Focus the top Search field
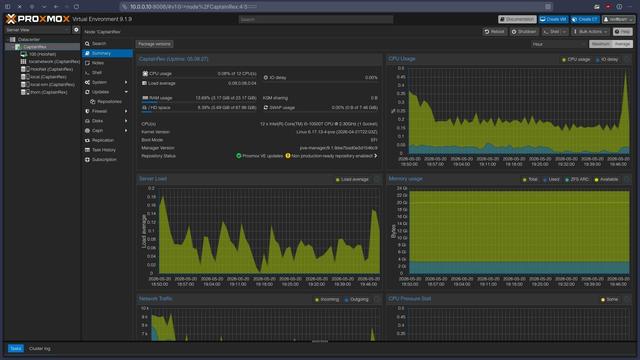This screenshot has height=360, width=640. click(x=316, y=19)
